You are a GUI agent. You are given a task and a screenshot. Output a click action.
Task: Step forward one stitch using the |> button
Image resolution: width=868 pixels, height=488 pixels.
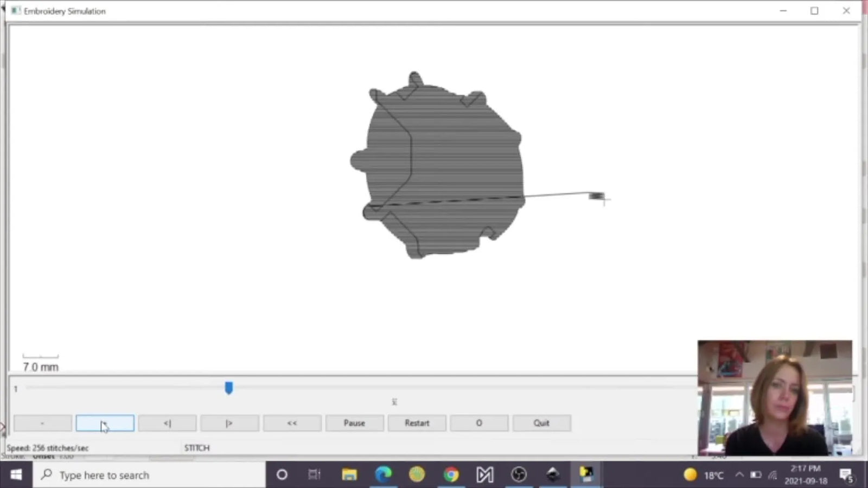(229, 423)
